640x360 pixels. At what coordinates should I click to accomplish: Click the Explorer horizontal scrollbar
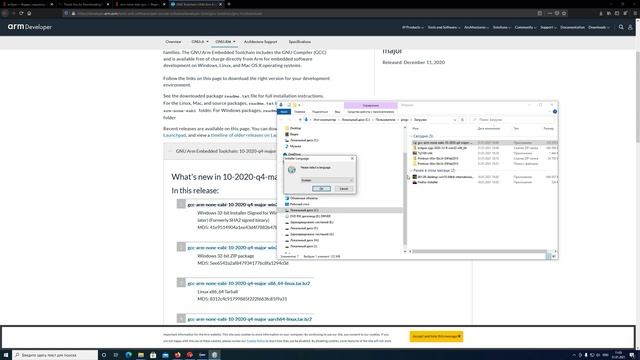pos(479,251)
